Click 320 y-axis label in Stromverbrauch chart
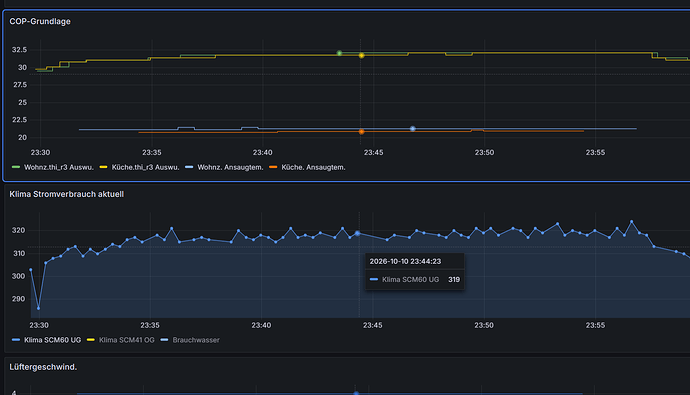The width and height of the screenshot is (690, 395). click(x=18, y=230)
